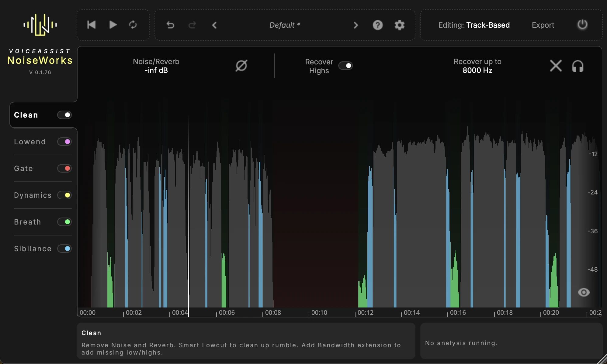The image size is (607, 364).
Task: Undo the last change
Action: [x=170, y=25]
